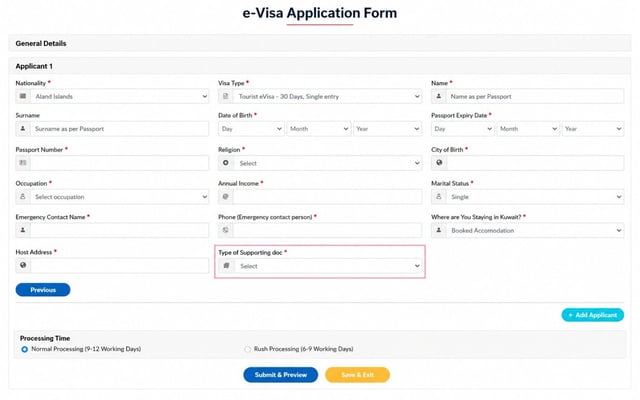Open Where are You Staying dropdown
Screen dimensions: 640x400
click(528, 230)
